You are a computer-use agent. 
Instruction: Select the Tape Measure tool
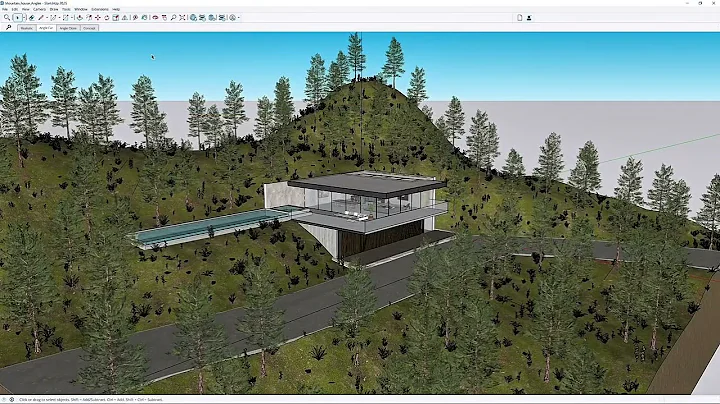pos(135,17)
